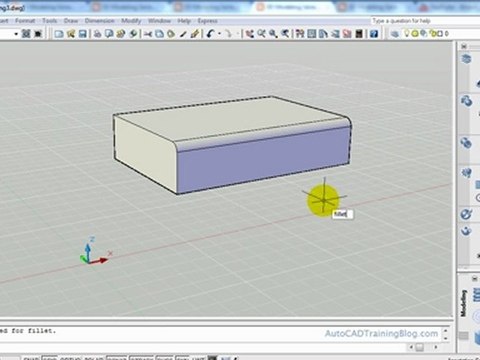Click the command line scroll-up arrow
480x360 pixels.
pyautogui.click(x=445, y=331)
